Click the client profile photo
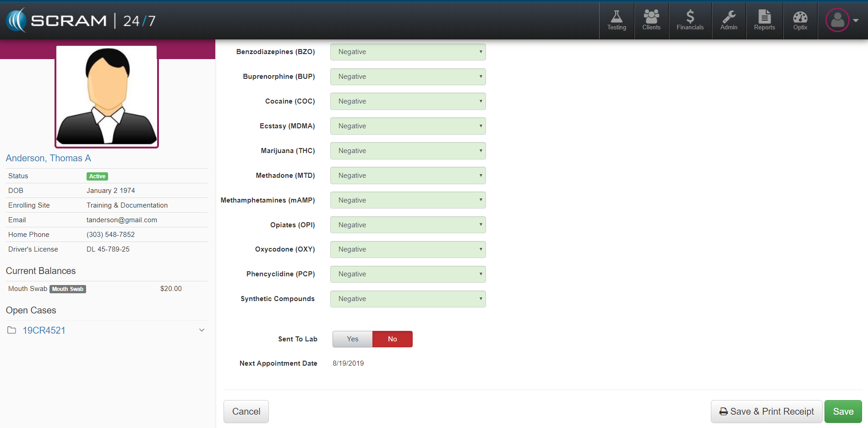The height and width of the screenshot is (428, 868). (x=107, y=97)
